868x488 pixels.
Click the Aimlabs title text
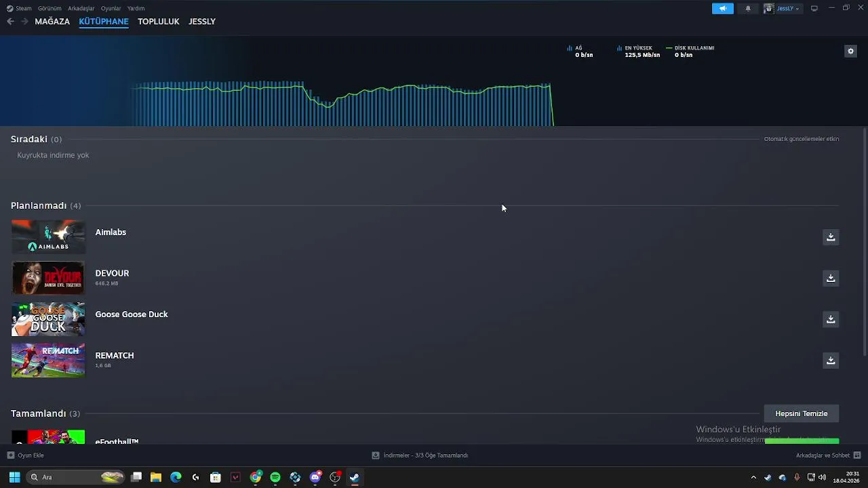point(111,232)
